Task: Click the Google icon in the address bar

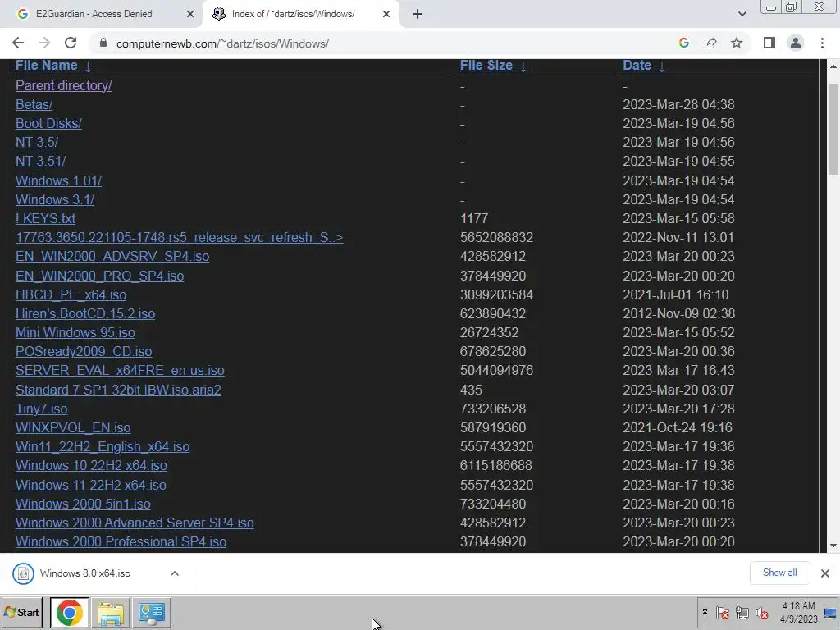Action: pos(683,43)
